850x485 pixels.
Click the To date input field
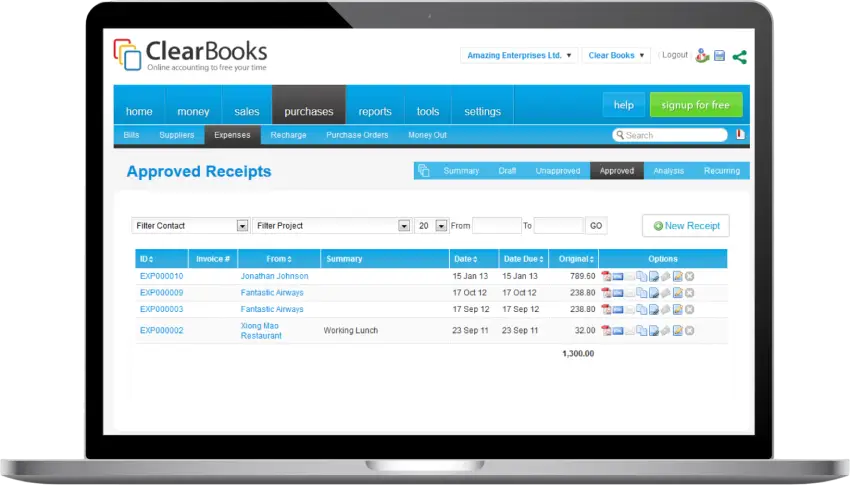pyautogui.click(x=558, y=225)
